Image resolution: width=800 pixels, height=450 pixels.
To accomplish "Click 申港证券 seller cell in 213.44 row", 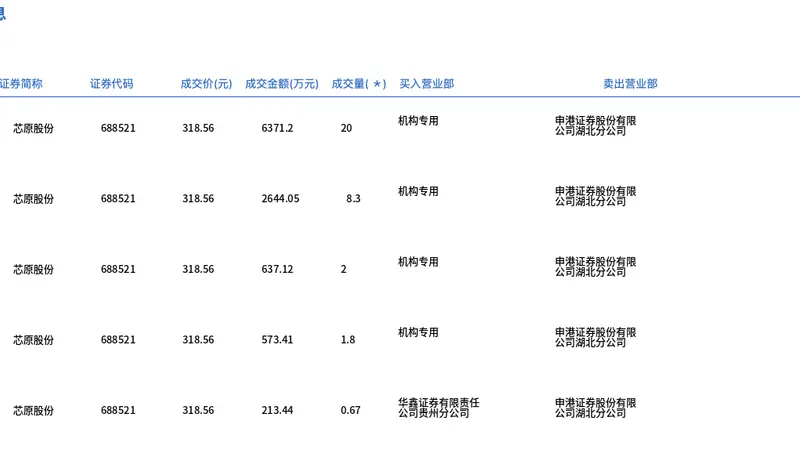I will [596, 408].
